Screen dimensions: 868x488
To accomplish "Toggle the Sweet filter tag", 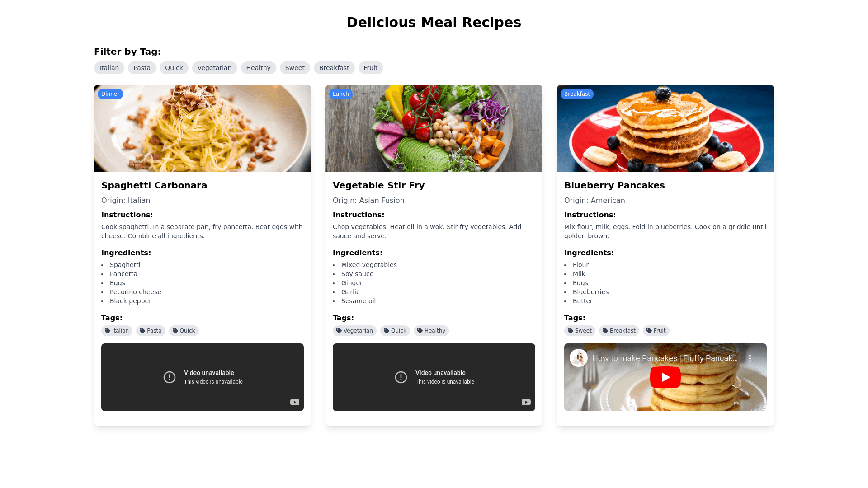I will (295, 68).
